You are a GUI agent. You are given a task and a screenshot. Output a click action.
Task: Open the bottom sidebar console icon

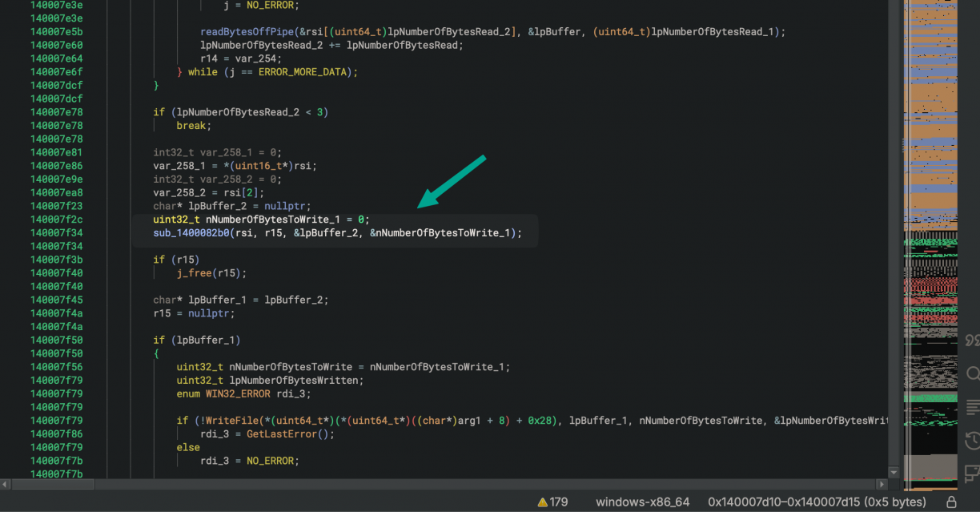click(972, 473)
